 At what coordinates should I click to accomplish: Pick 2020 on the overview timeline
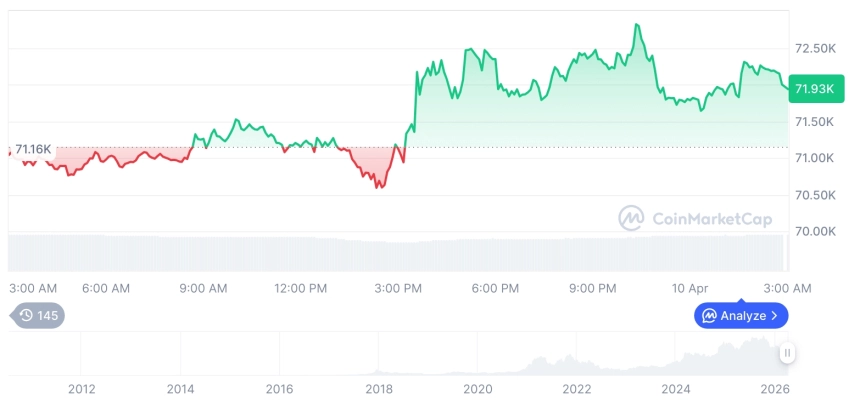point(478,389)
